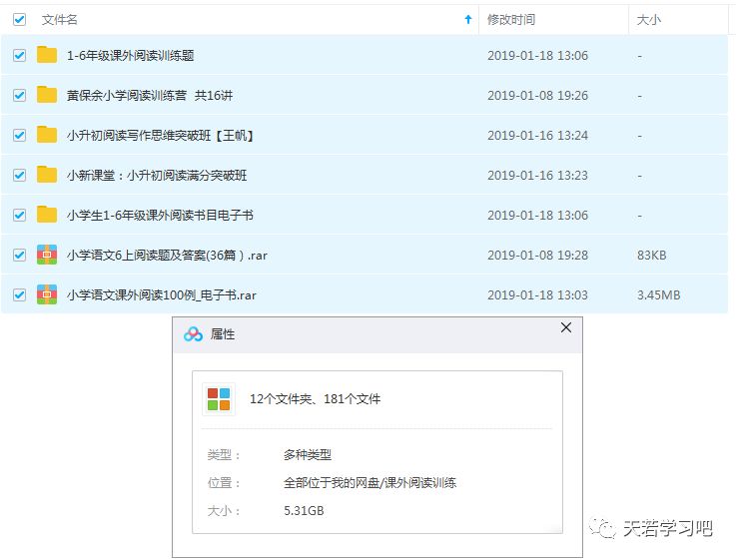
Task: Click the total size 5.31GB
Action: [304, 511]
